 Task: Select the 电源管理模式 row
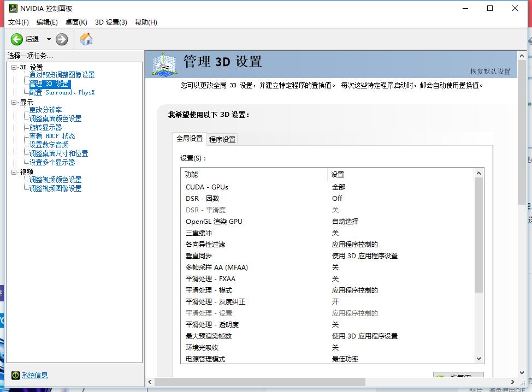click(327, 359)
